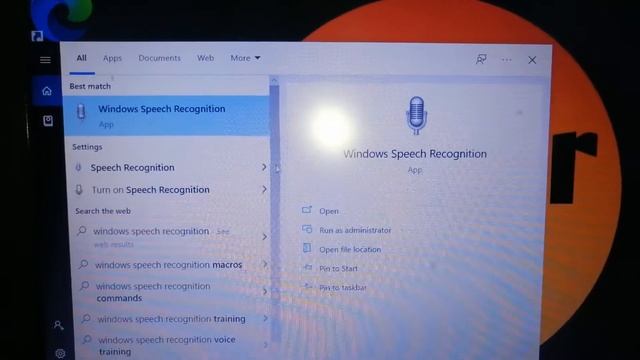Expand arrow for macros web suggestion

click(265, 264)
